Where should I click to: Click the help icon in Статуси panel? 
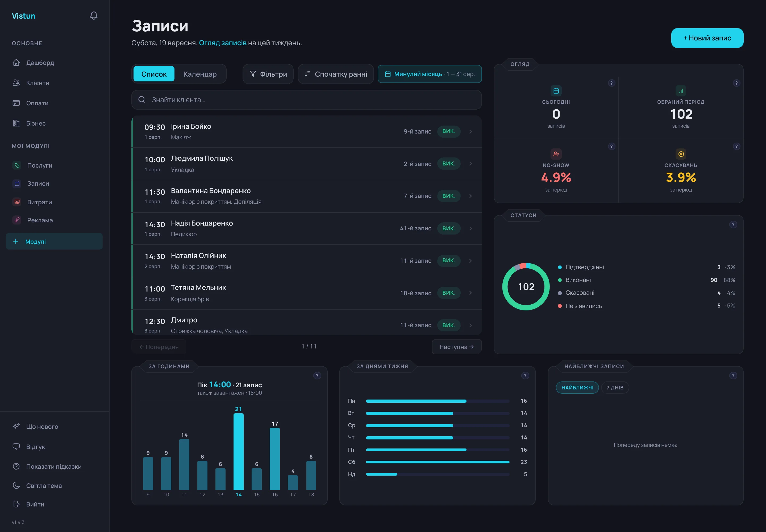733,225
